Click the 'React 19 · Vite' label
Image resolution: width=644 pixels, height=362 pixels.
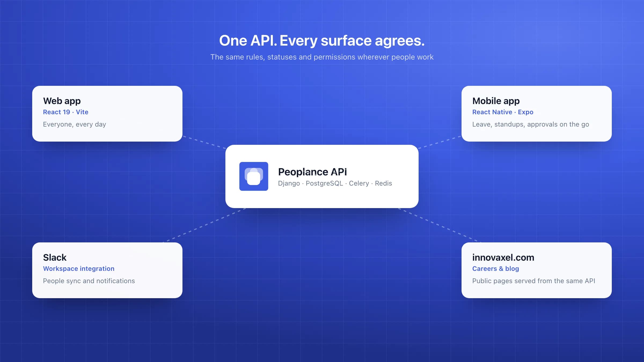click(66, 112)
